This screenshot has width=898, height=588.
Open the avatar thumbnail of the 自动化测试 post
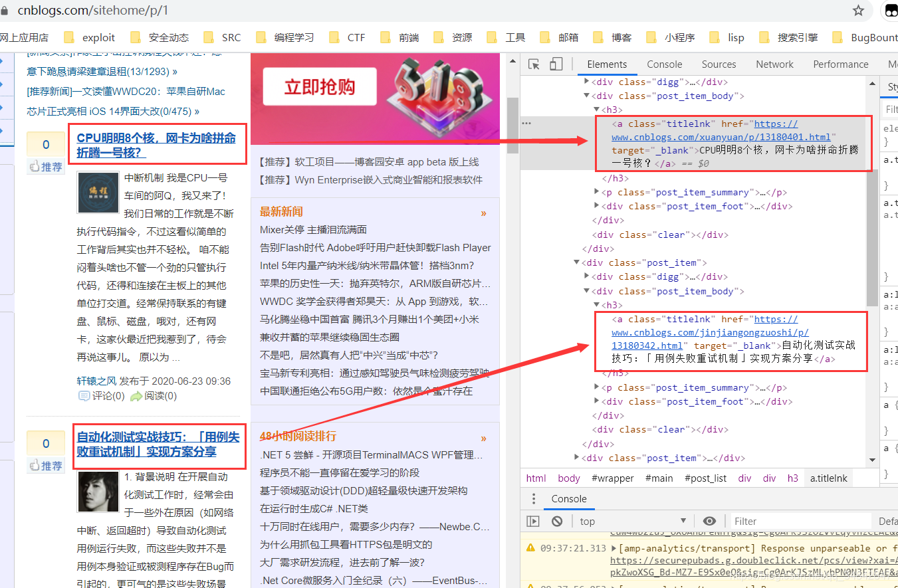98,492
